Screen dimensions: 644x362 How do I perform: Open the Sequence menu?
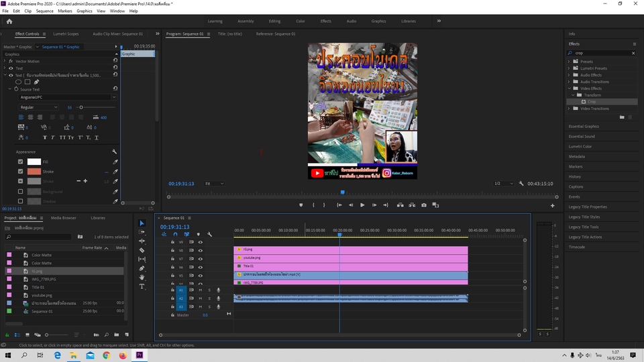coord(44,11)
